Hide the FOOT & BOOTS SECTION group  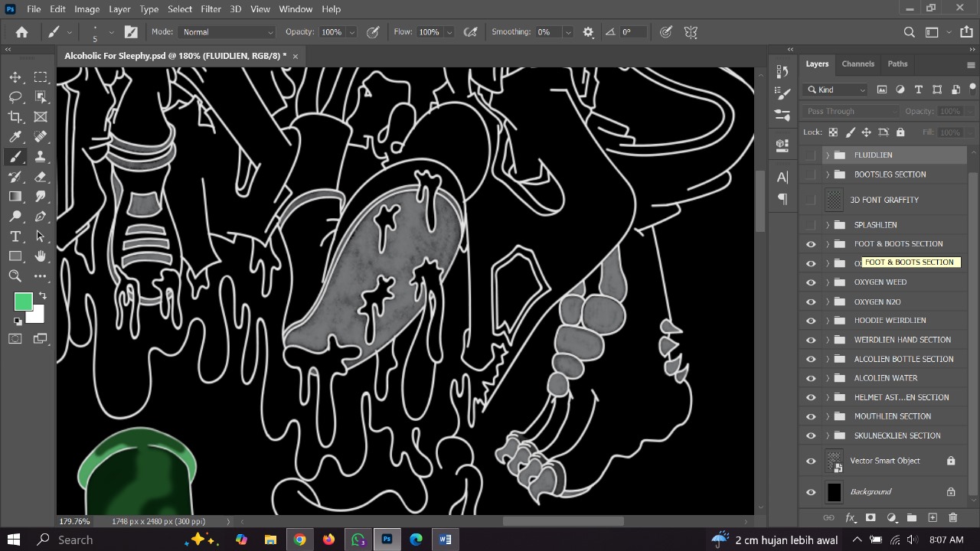click(x=810, y=243)
